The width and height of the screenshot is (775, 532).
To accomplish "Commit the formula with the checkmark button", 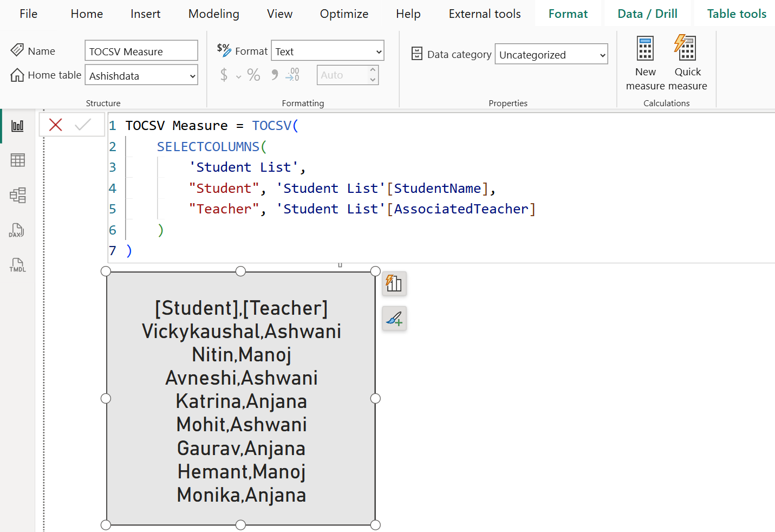I will pos(83,125).
